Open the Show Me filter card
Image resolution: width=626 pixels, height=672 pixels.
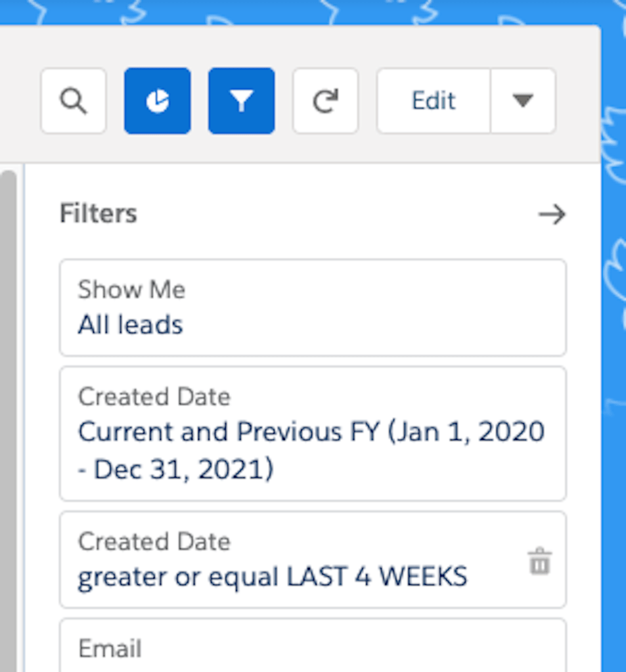coord(312,307)
